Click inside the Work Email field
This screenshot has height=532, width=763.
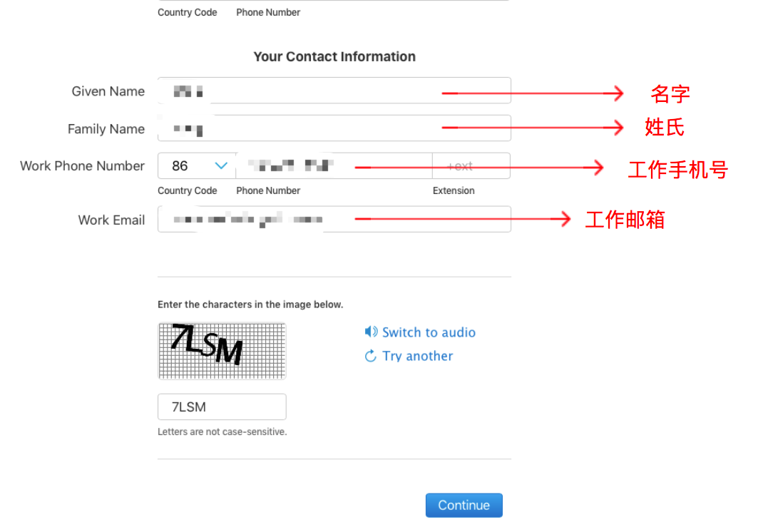(x=334, y=219)
